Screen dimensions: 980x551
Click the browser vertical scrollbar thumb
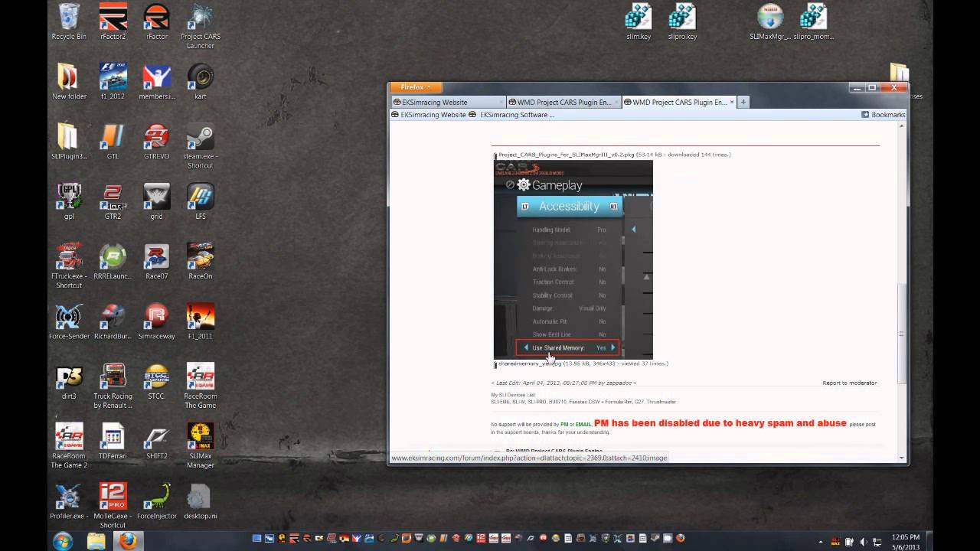[903, 334]
